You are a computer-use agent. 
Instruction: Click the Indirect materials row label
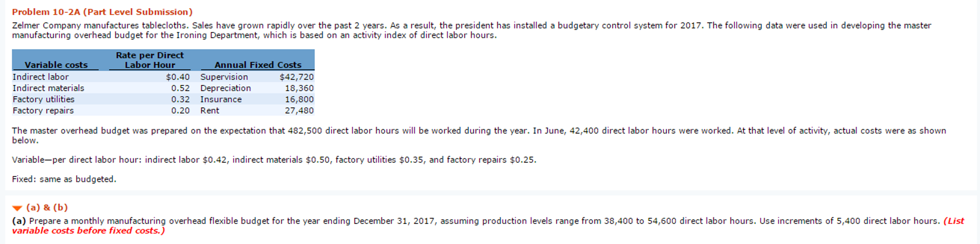click(48, 88)
